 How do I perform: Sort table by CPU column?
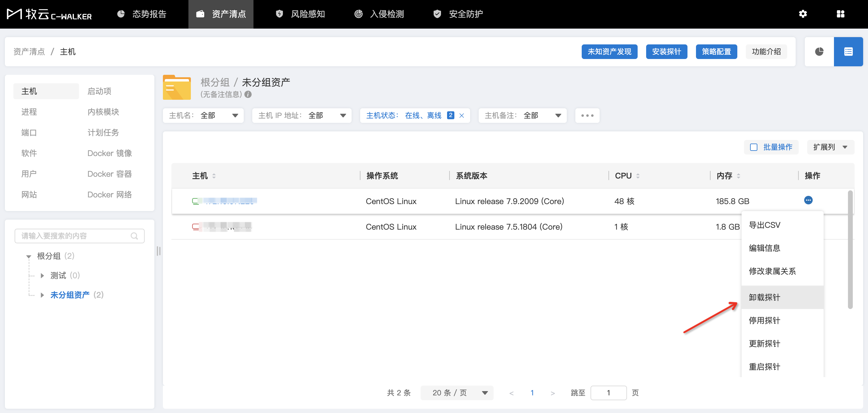tap(638, 176)
